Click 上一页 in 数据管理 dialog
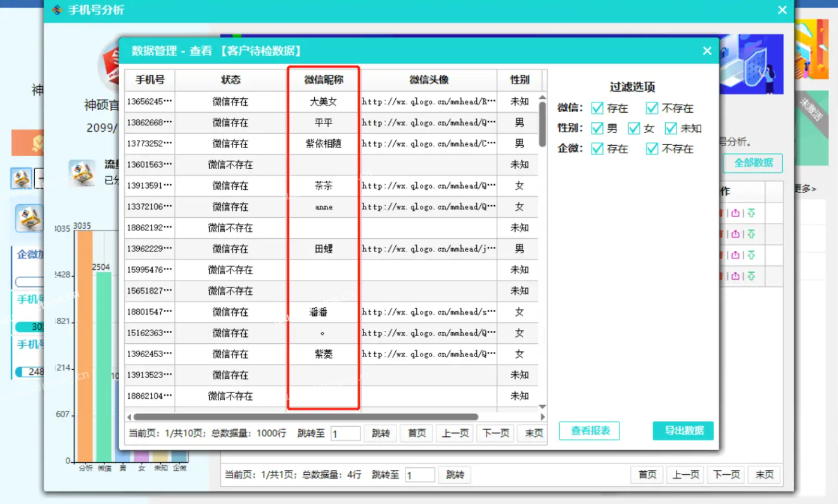 (455, 433)
